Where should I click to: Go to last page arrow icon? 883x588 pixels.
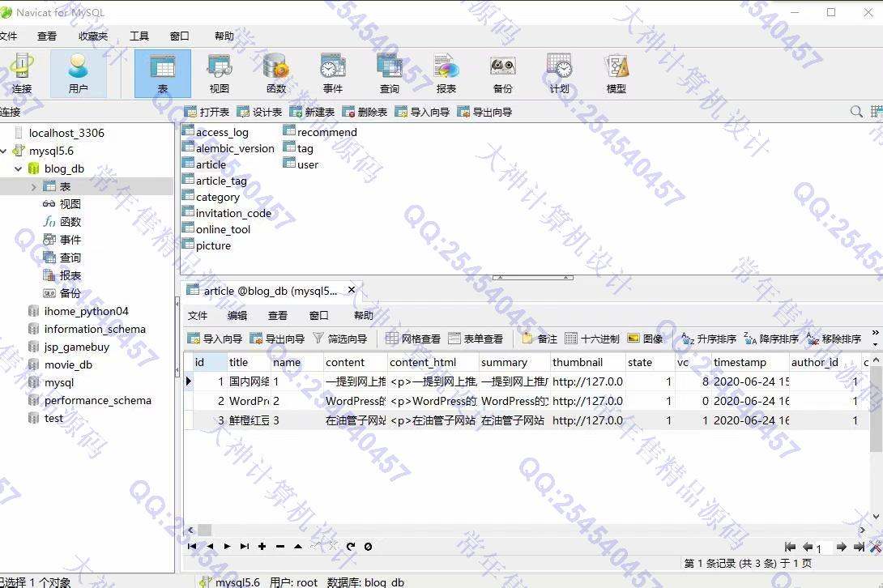(x=859, y=547)
